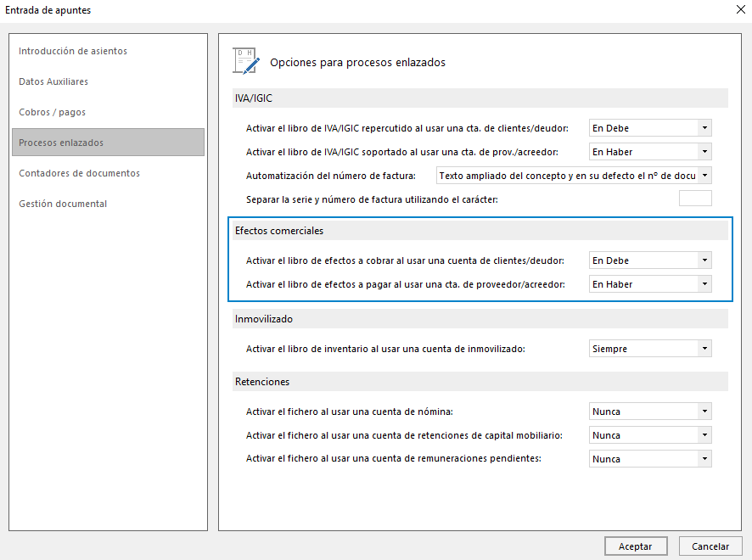Image resolution: width=752 pixels, height=560 pixels.
Task: Click the Inmovilizado section header
Action: pyautogui.click(x=480, y=319)
